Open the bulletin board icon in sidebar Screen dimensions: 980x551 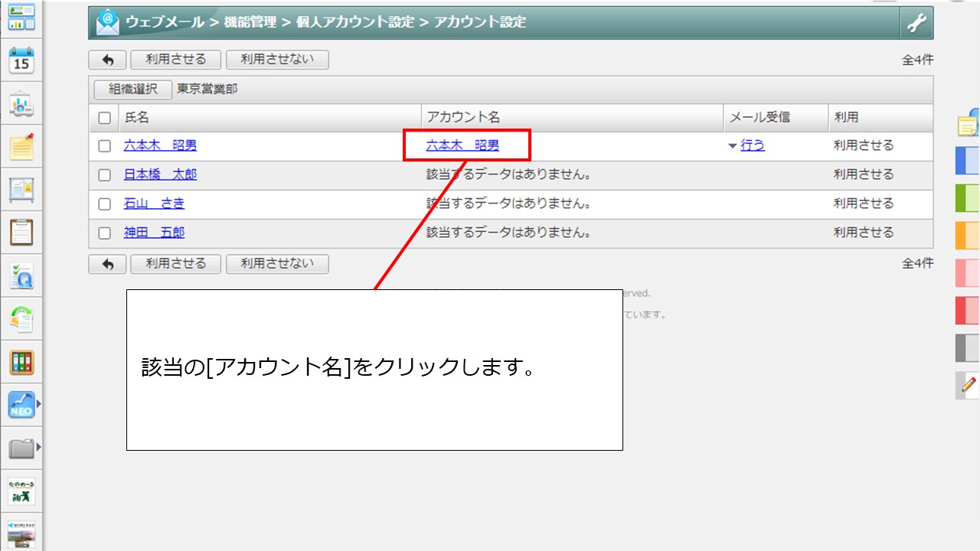[21, 189]
